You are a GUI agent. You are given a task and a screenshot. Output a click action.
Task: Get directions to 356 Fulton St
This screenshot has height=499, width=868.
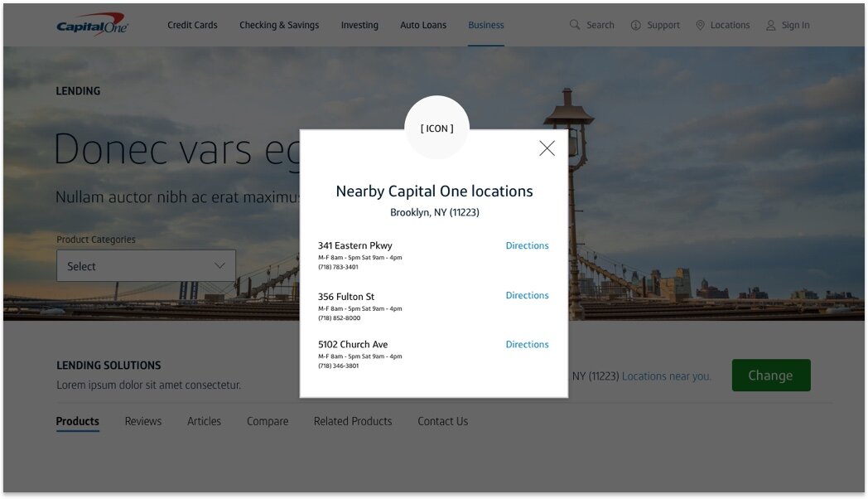tap(527, 295)
